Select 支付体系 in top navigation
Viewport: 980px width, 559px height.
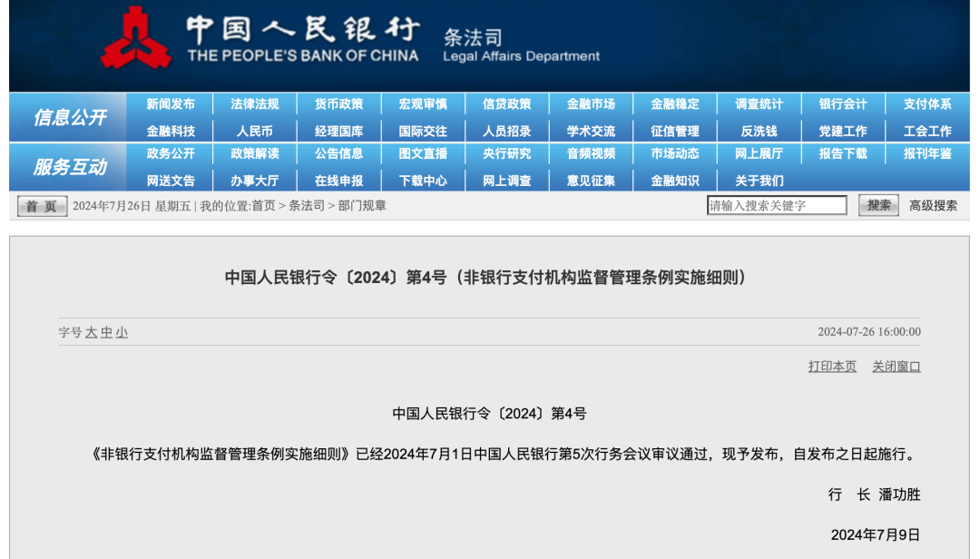pos(926,104)
